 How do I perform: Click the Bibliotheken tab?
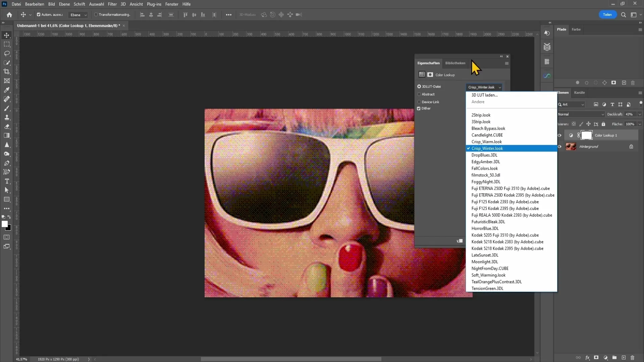coord(455,63)
